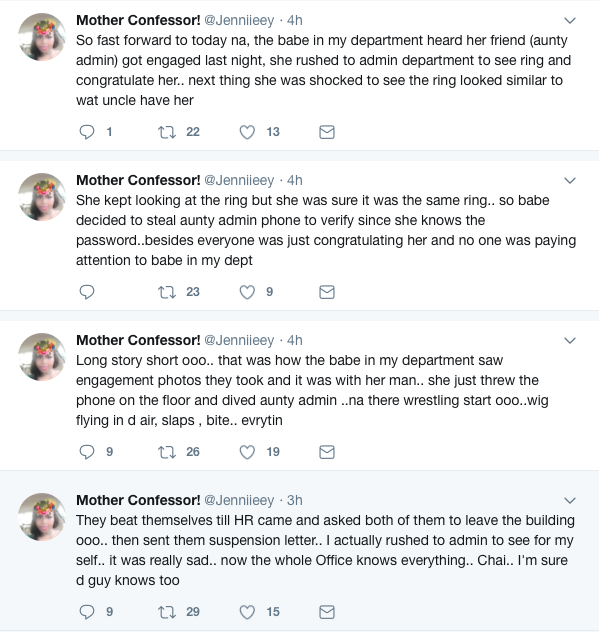Screen dimensions: 599x632
Task: Retweet the tweet with 29 retweets
Action: pos(167,612)
